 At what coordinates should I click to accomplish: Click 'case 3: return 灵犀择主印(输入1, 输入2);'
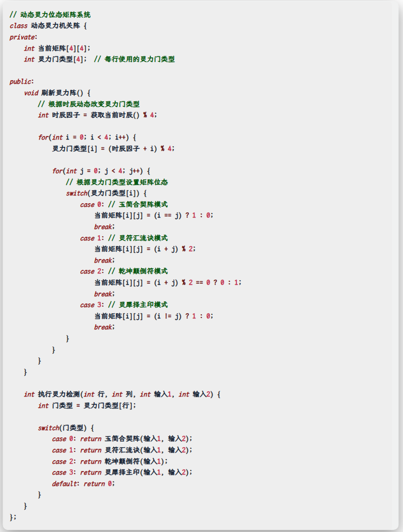(x=122, y=473)
